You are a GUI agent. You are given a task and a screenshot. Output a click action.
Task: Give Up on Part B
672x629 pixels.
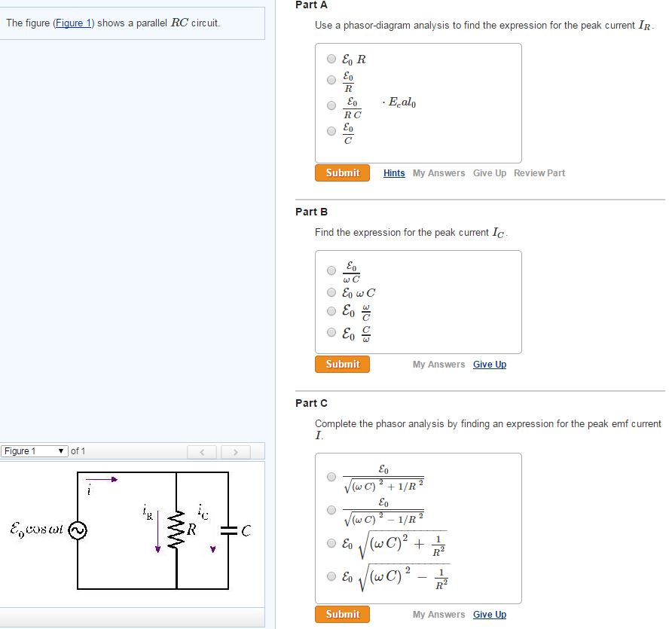tap(490, 365)
